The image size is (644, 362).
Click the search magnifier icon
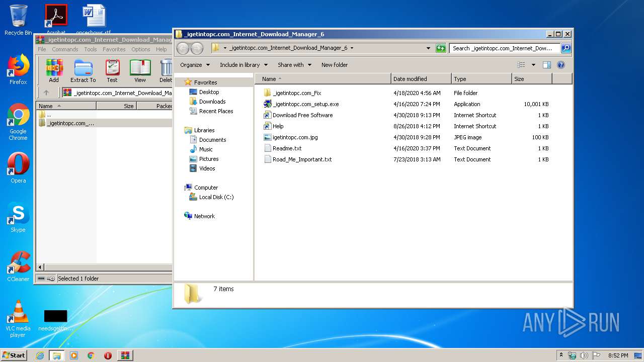pyautogui.click(x=566, y=48)
